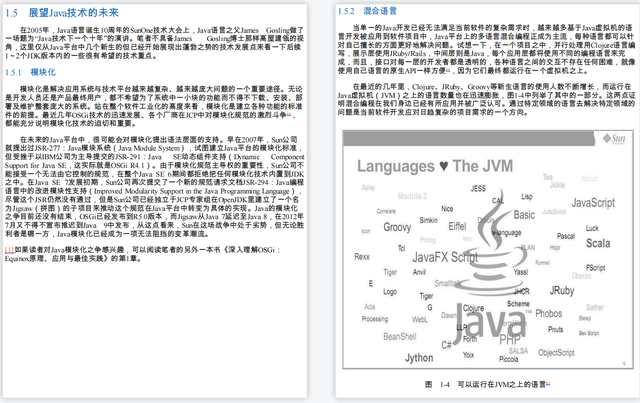This screenshot has height=403, width=640.
Task: Click the word "Simkin" in the word cloud
Action: coord(428,220)
